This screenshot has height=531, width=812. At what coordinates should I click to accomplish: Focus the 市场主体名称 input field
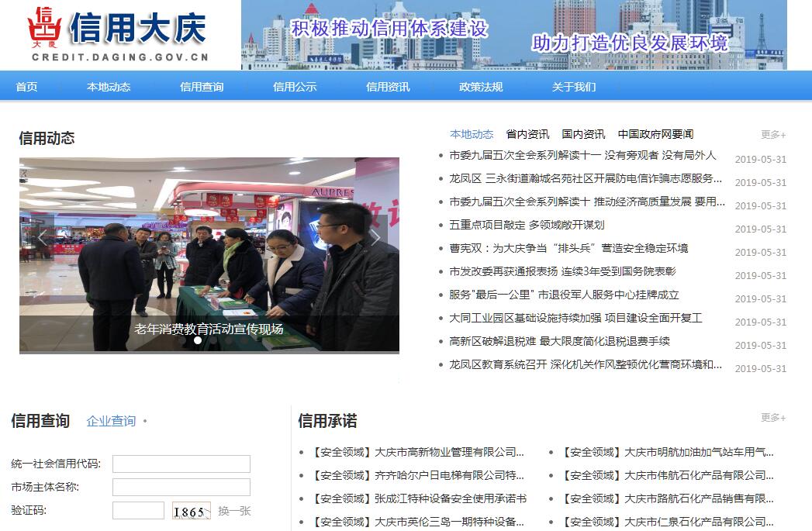tap(181, 487)
